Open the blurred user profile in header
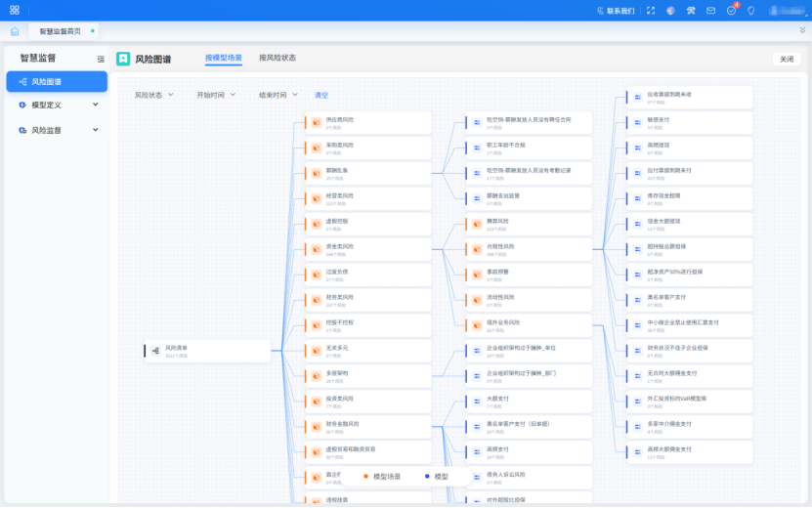The image size is (812, 508). (x=787, y=11)
